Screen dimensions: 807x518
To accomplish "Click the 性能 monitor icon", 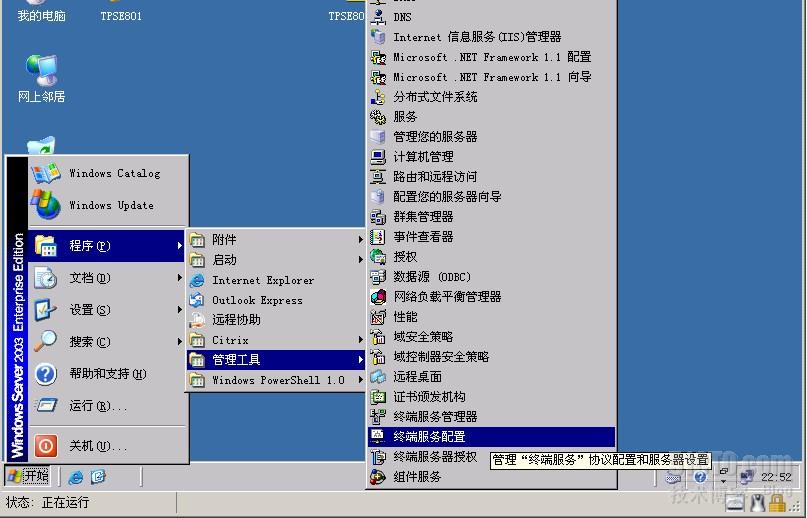I will (x=378, y=317).
